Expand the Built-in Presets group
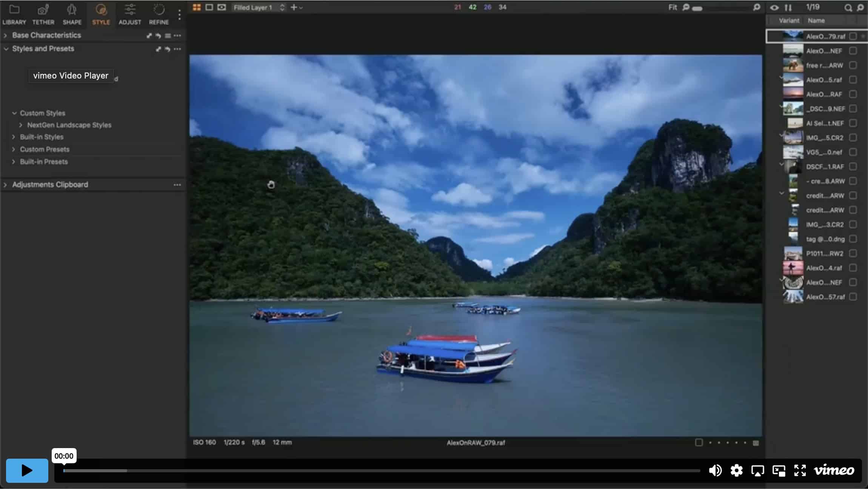The height and width of the screenshot is (490, 868). [x=14, y=162]
